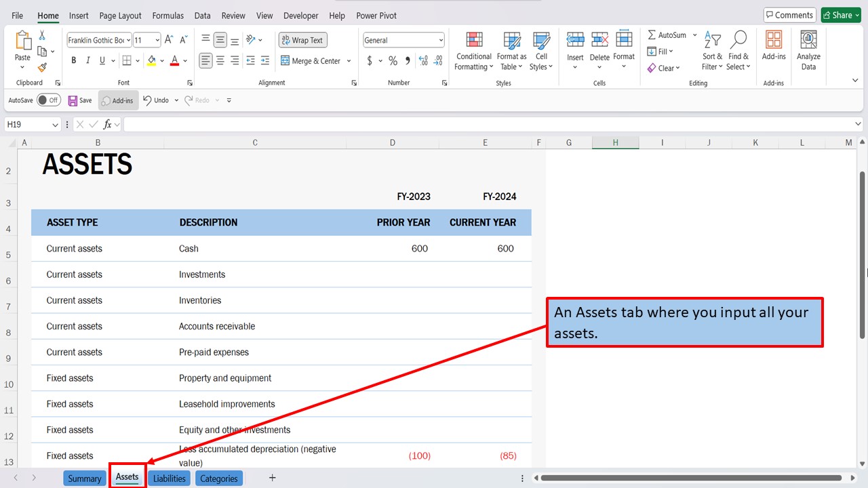Click the Comments button
This screenshot has height=488, width=868.
click(789, 15)
